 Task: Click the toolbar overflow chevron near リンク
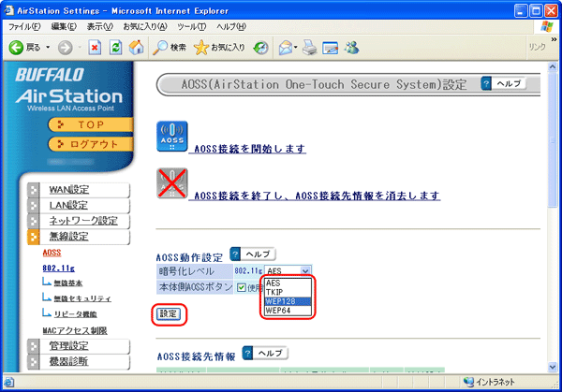(x=554, y=39)
